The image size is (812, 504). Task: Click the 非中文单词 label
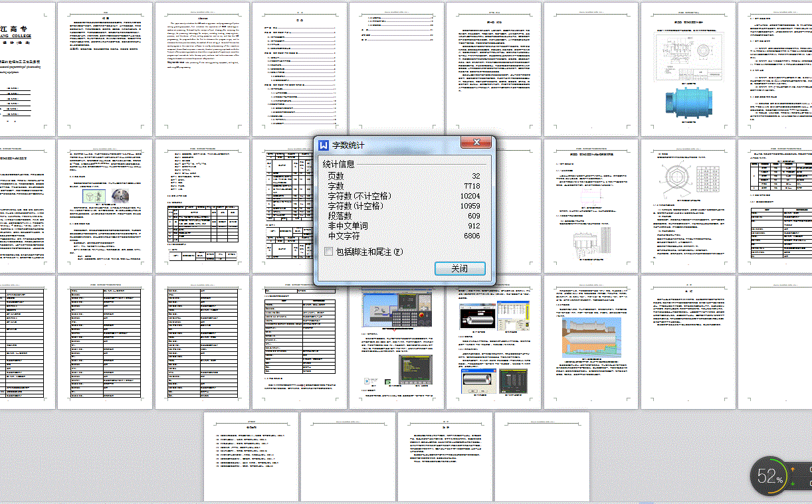click(x=348, y=226)
